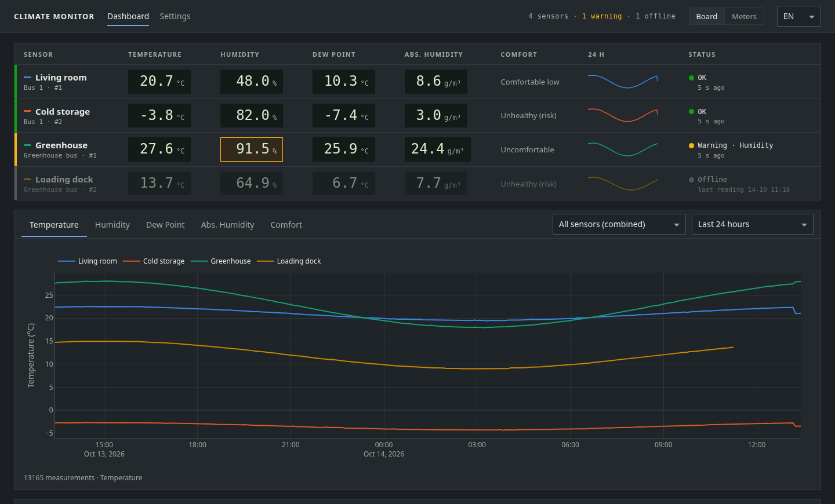The height and width of the screenshot is (504, 835).
Task: Click the Greenhouse 24h sparkline
Action: tap(623, 149)
